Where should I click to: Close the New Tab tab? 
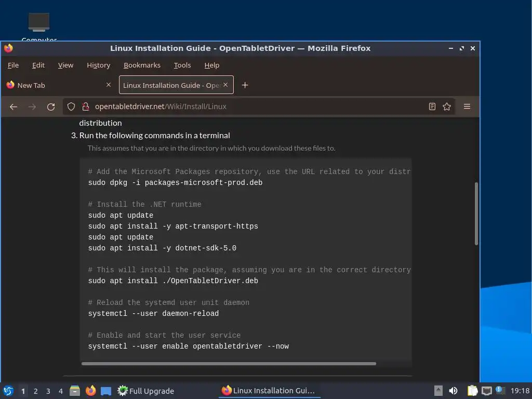pyautogui.click(x=109, y=85)
